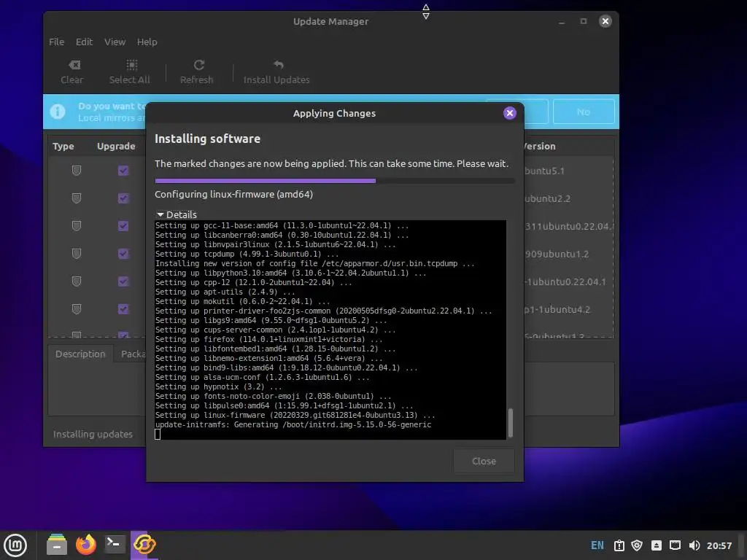Click the "Setting up hypnotix (3.2)" terminal line
Screen dimensions: 747x560
(218, 386)
